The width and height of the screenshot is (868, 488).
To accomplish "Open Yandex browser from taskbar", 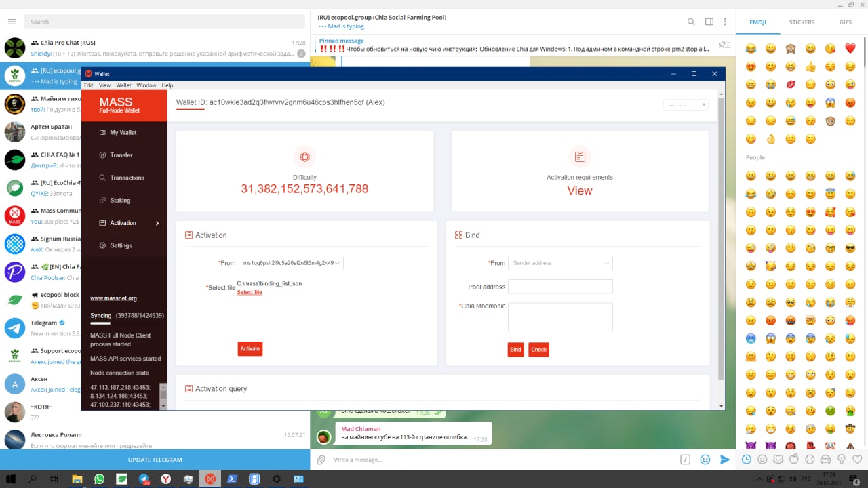I will pos(165,479).
